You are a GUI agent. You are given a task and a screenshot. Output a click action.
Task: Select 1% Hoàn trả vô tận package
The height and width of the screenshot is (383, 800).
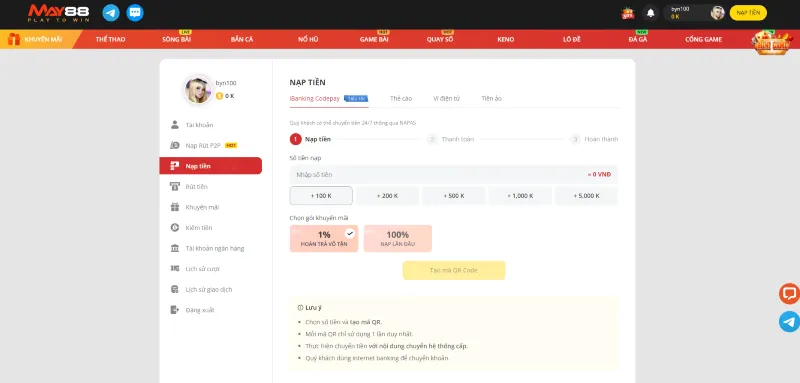pyautogui.click(x=324, y=239)
